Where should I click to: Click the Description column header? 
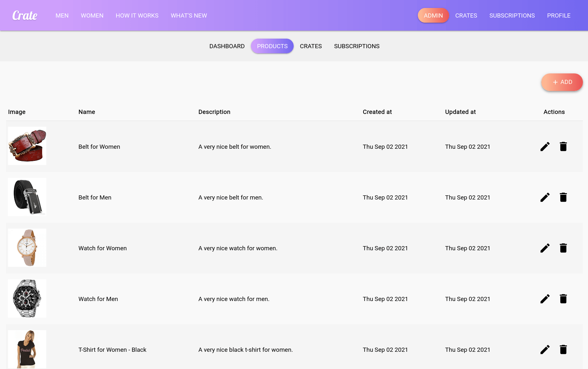214,112
